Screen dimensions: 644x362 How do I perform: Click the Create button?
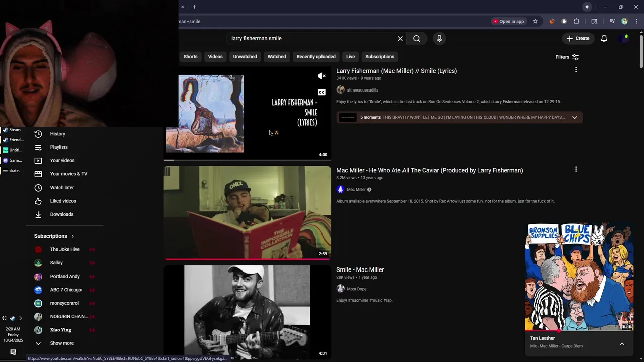coord(578,38)
